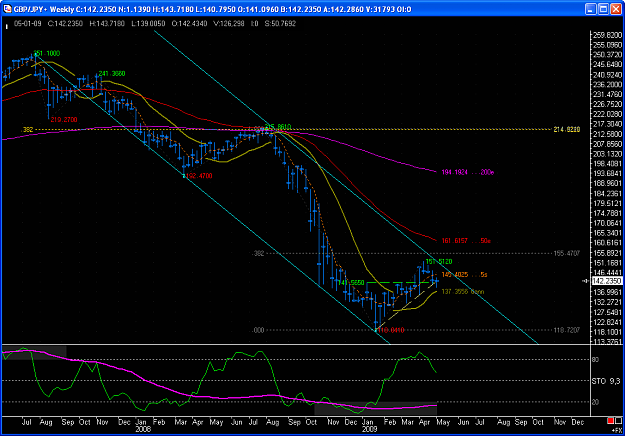The height and width of the screenshot is (436, 625).
Task: Click the 2008 year label on time axis
Action: [143, 429]
